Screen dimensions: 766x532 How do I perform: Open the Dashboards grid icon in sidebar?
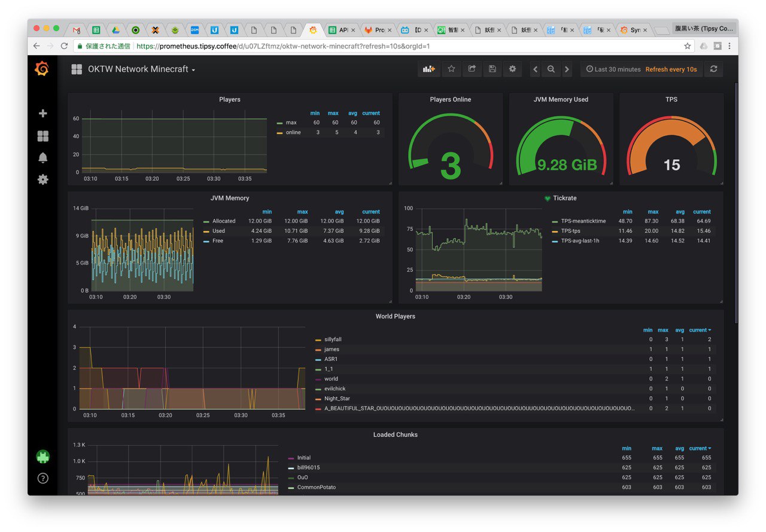(42, 136)
